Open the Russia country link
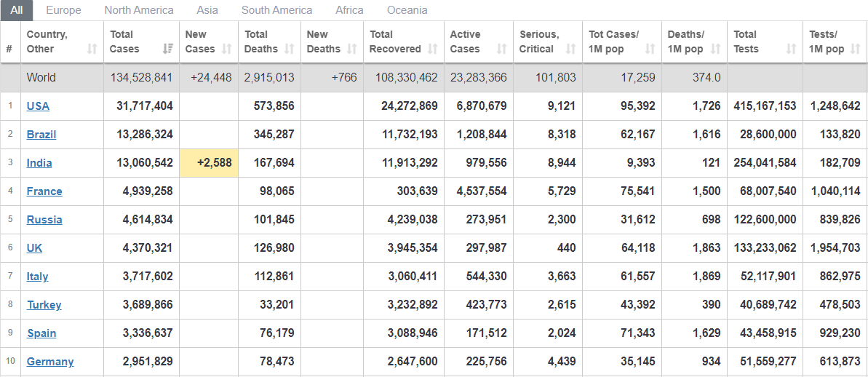Viewport: 868px width, 377px height. [x=44, y=219]
